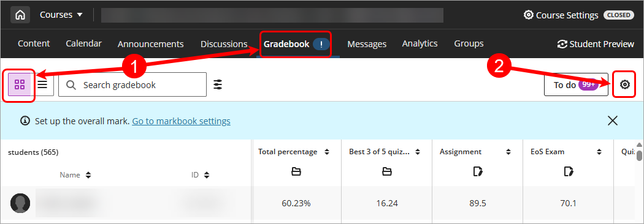The image size is (644, 224).
Task: Open the Announcements tab
Action: pyautogui.click(x=150, y=44)
